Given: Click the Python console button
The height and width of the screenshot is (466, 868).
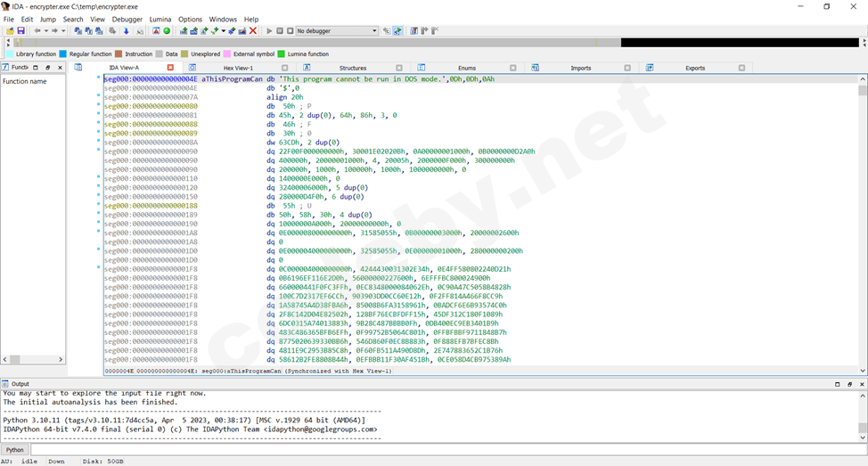Looking at the screenshot, I should (15, 449).
